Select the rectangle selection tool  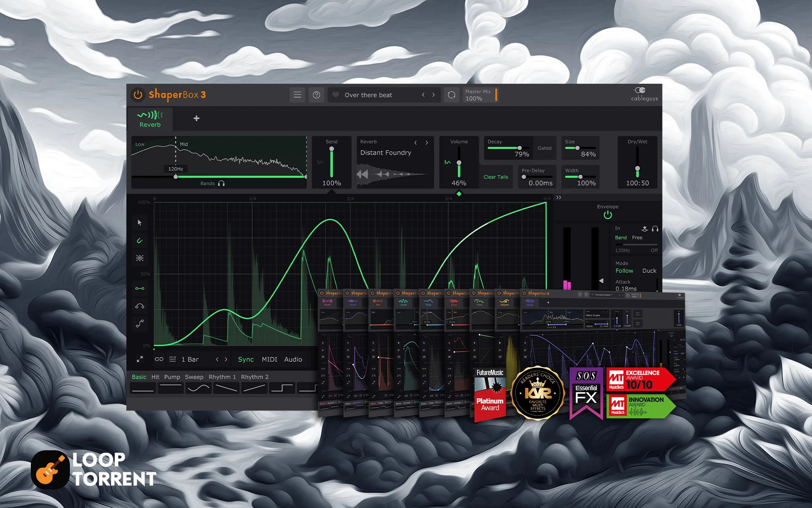[x=140, y=258]
